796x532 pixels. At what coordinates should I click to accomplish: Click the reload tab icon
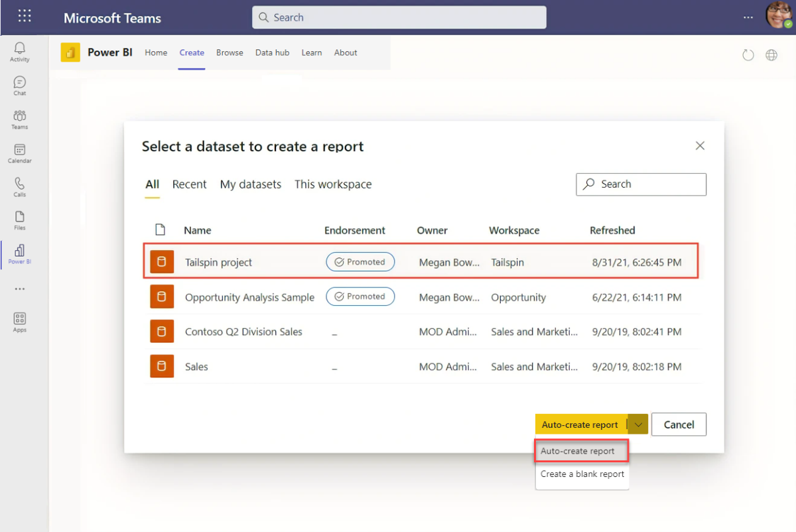click(x=748, y=55)
